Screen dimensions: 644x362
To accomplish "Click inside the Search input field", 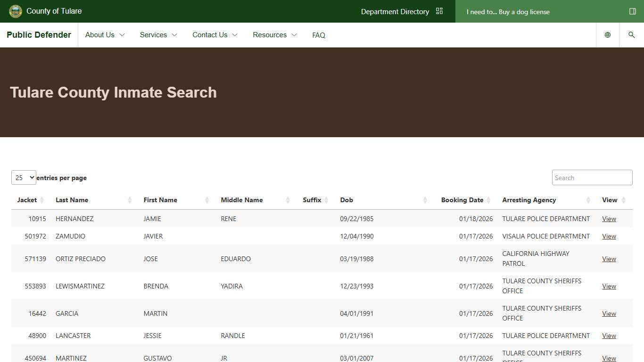I will point(592,177).
